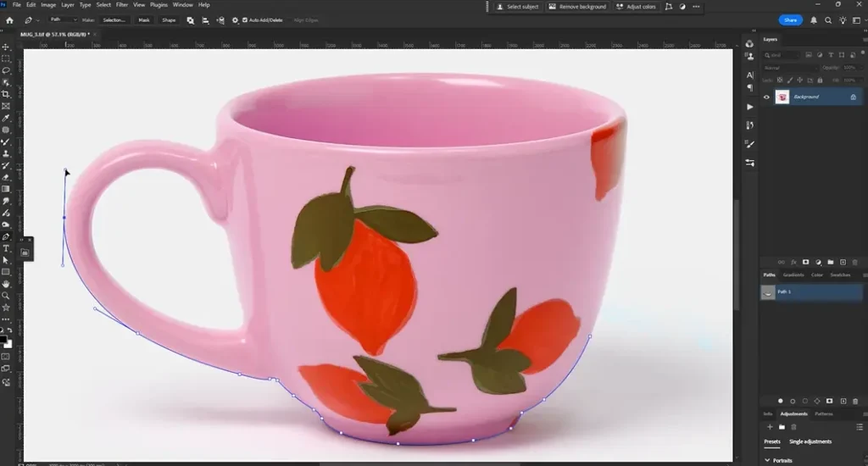Expand the Portraits presets group

coord(768,460)
